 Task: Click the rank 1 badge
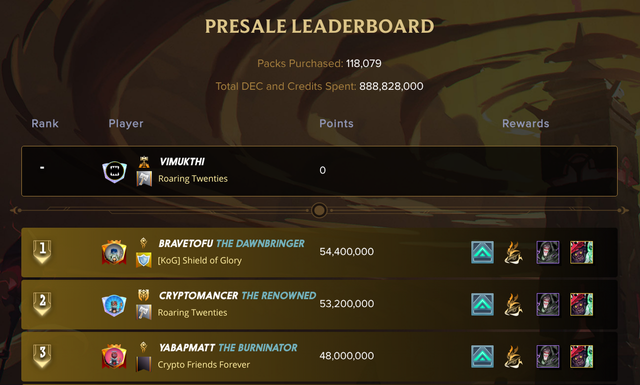coord(42,252)
